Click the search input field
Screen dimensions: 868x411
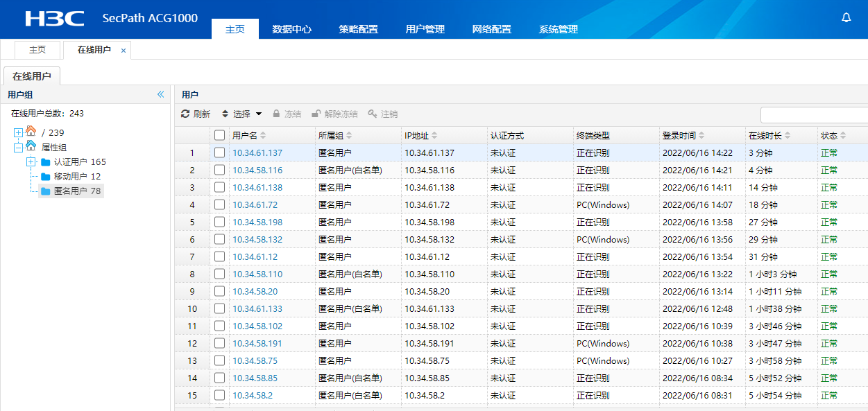813,114
